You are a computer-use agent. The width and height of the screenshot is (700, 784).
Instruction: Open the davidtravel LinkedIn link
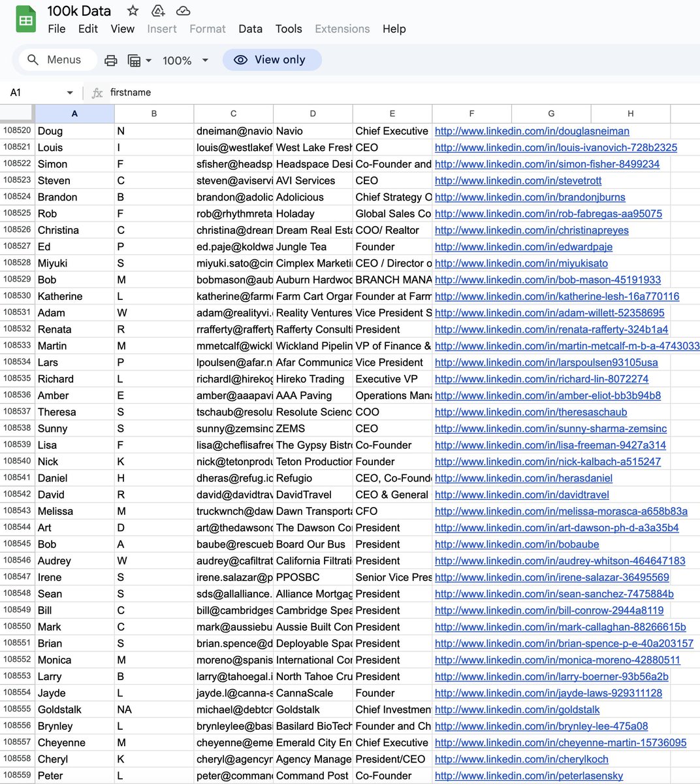coord(522,495)
